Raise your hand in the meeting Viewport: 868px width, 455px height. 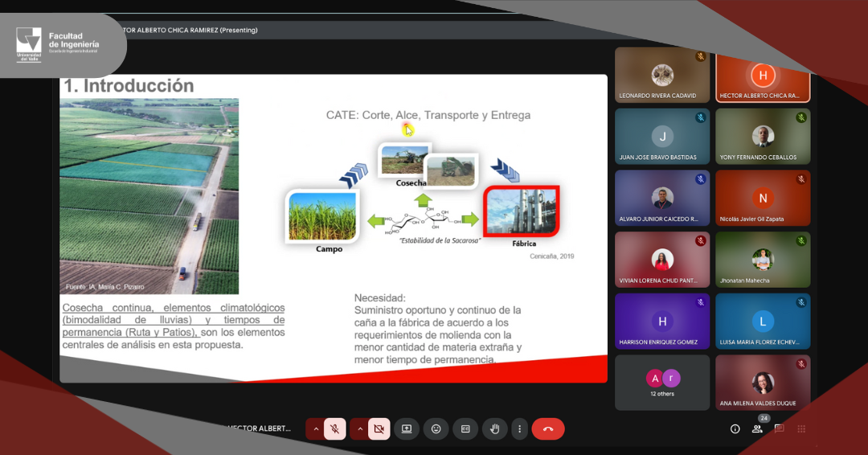[494, 429]
